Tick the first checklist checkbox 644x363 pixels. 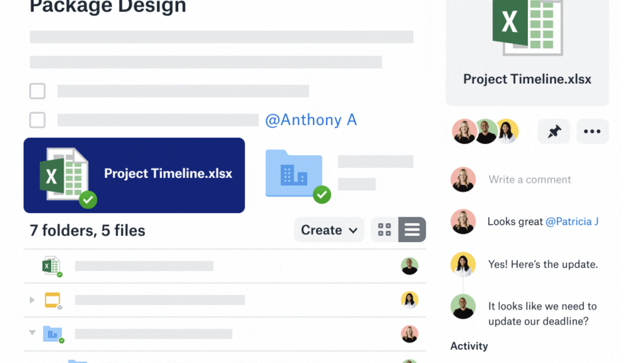click(38, 91)
